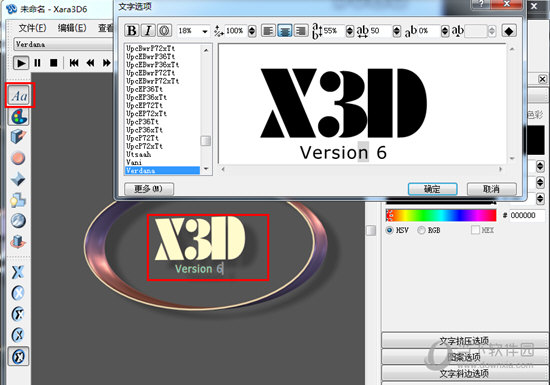Expand the 文字挤压选项 panel
Image resolution: width=550 pixels, height=385 pixels.
[x=464, y=340]
